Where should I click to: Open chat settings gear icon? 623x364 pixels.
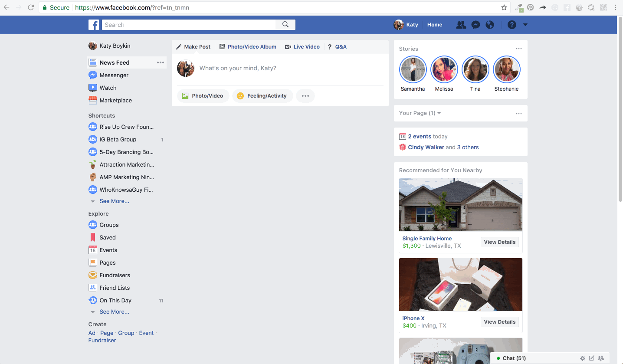tap(583, 358)
